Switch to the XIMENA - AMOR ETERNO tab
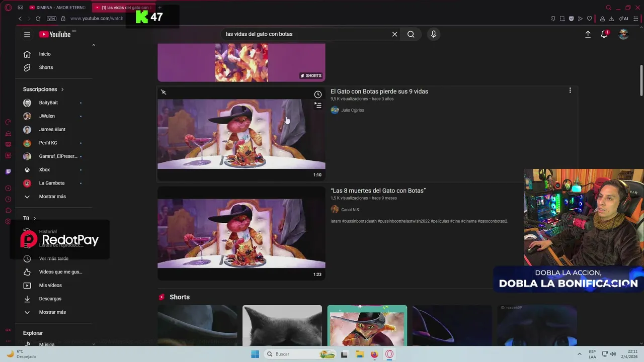This screenshot has height=362, width=644. (57, 8)
